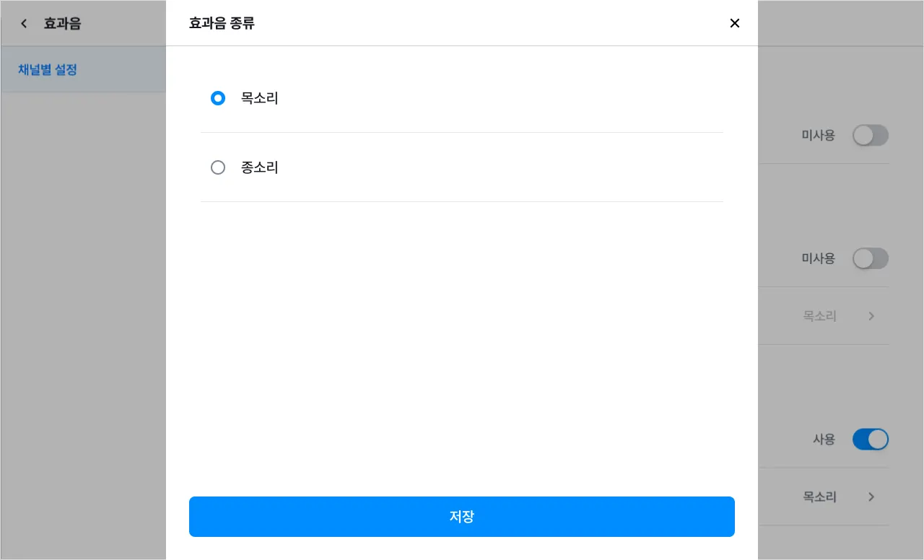The image size is (924, 560).
Task: Close the 효과음 종류 dialog with X
Action: 734,23
